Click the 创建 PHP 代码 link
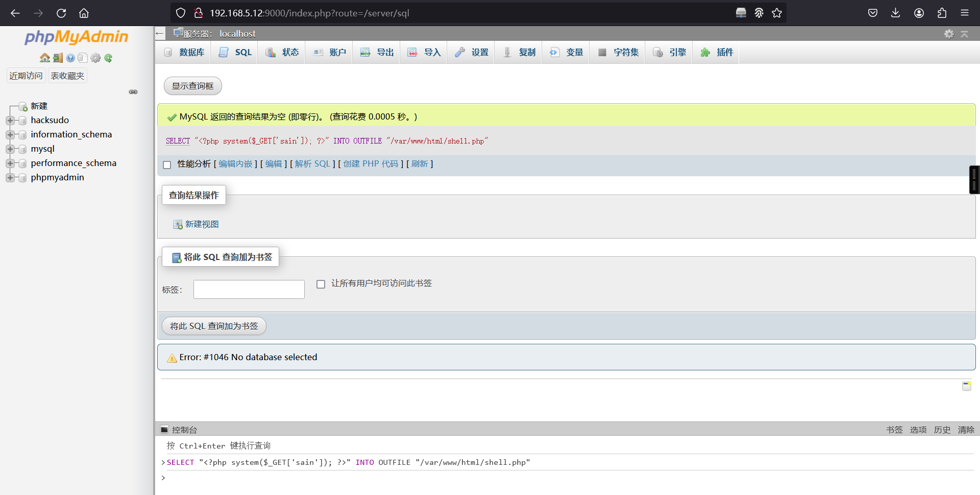Image resolution: width=980 pixels, height=495 pixels. [x=371, y=164]
